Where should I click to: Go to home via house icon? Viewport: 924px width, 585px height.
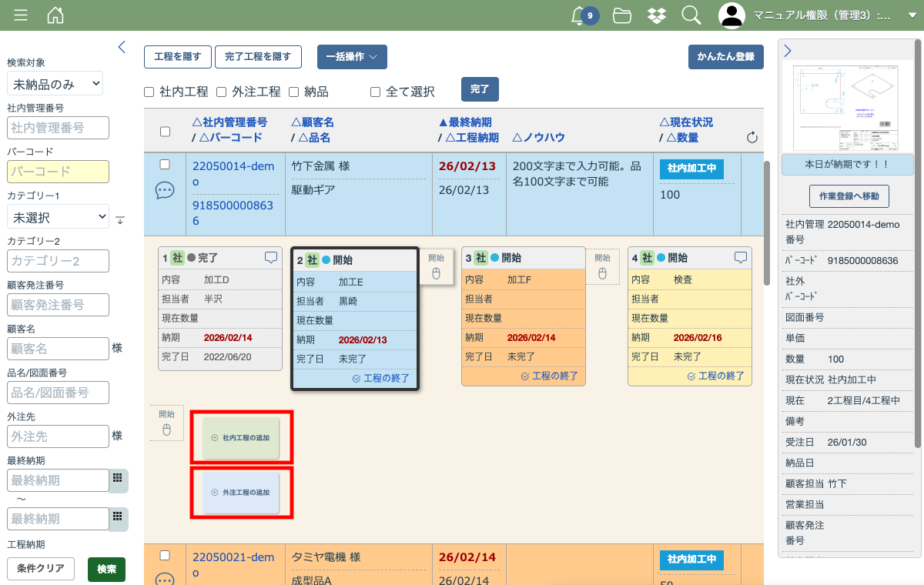click(x=55, y=15)
